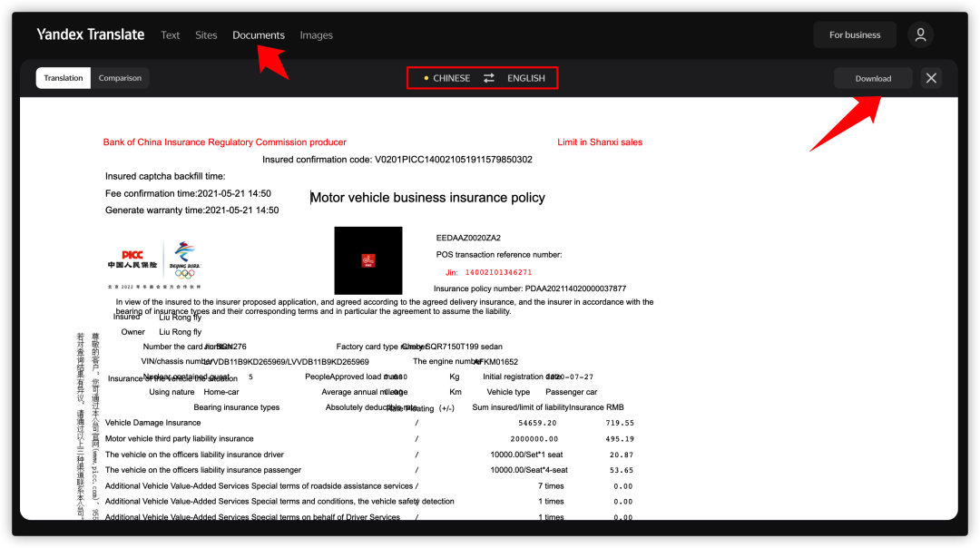This screenshot has height=548, width=980.
Task: Switch to Translation view
Action: point(64,78)
